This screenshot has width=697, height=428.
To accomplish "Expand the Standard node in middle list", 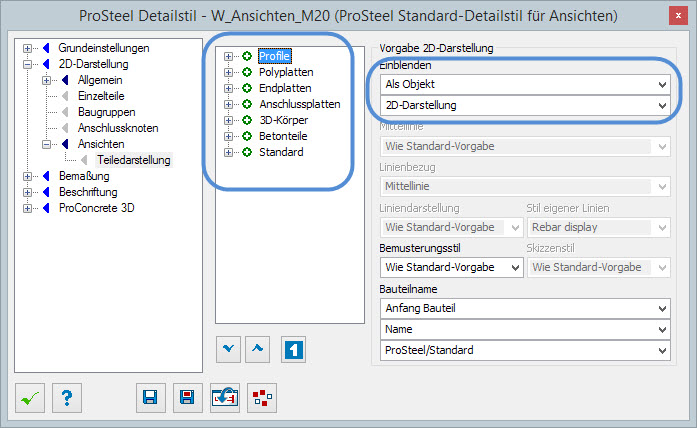I will pyautogui.click(x=228, y=152).
